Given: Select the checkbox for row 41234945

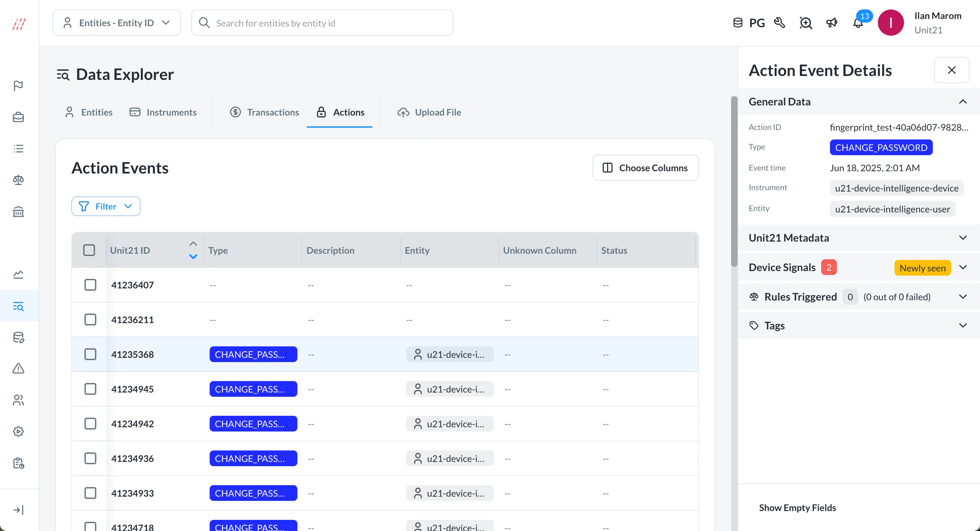Looking at the screenshot, I should coord(90,389).
